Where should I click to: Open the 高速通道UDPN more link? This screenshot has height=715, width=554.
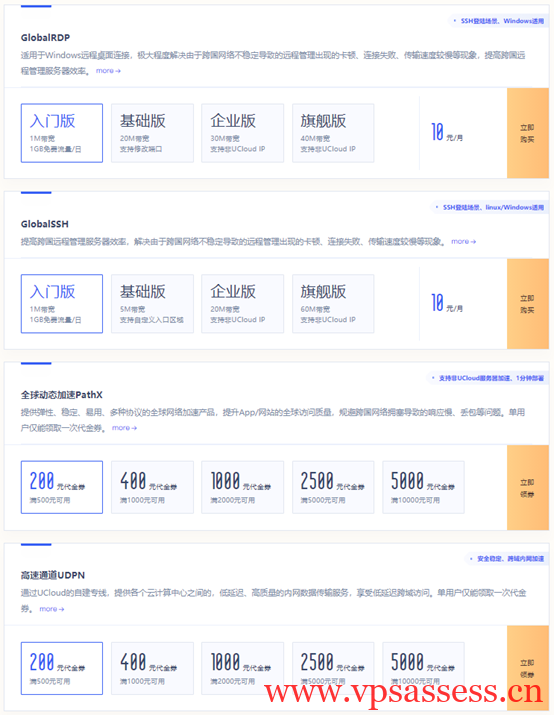point(52,609)
